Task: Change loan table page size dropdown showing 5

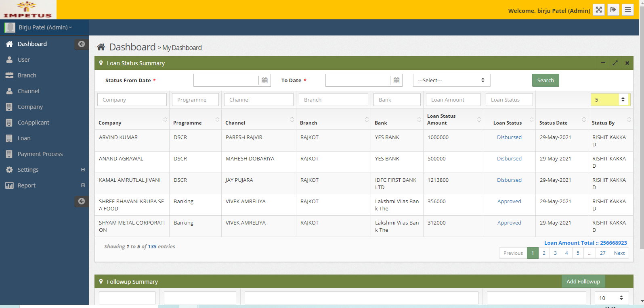Action: tap(610, 100)
